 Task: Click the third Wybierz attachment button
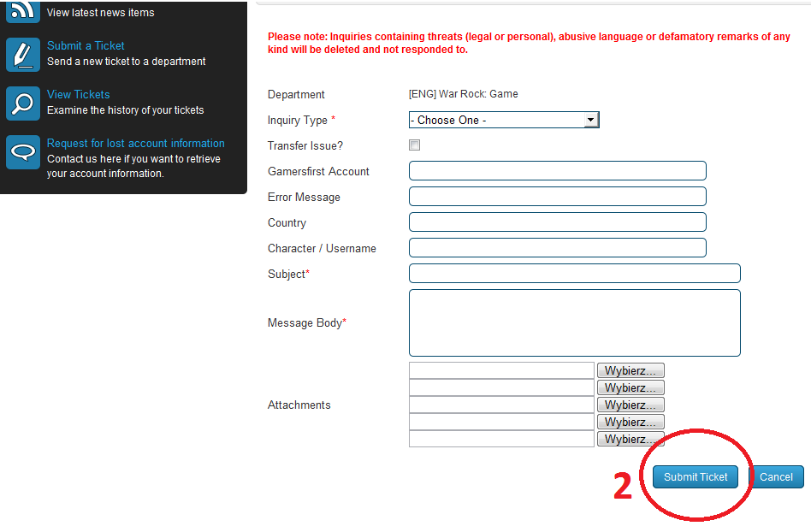[x=630, y=405]
